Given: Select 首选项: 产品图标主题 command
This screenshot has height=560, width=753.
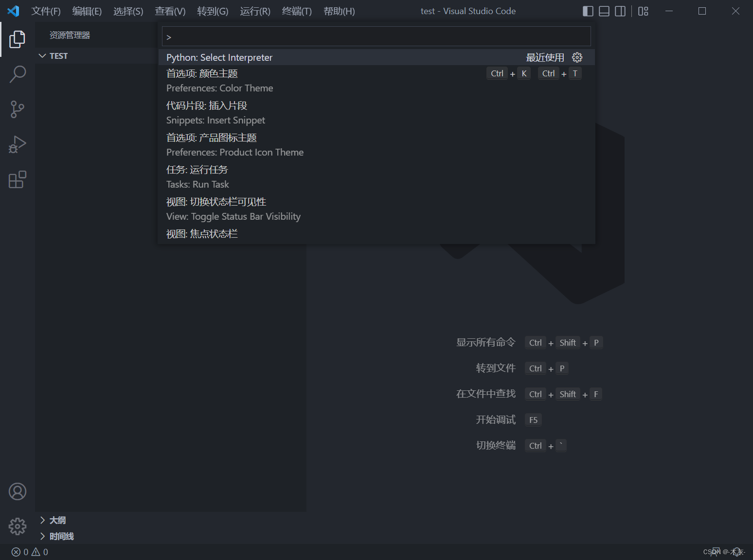Looking at the screenshot, I should (x=376, y=145).
